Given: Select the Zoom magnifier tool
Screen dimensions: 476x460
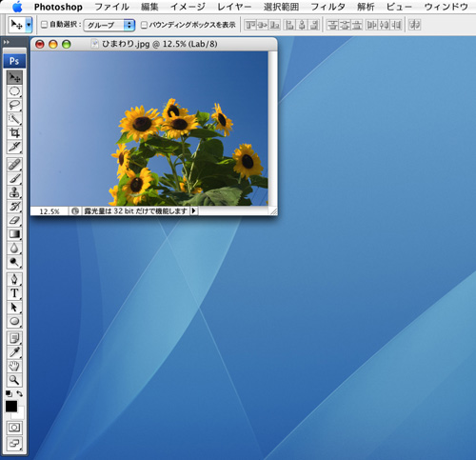Looking at the screenshot, I should coord(14,380).
